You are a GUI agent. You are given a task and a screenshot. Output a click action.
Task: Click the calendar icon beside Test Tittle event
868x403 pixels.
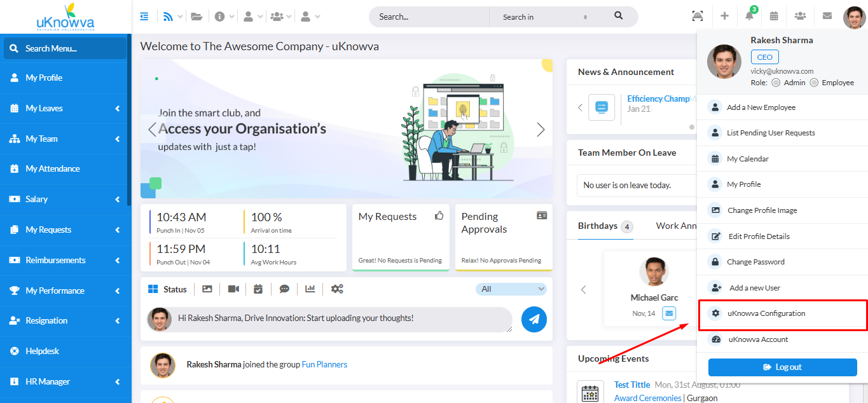click(591, 393)
